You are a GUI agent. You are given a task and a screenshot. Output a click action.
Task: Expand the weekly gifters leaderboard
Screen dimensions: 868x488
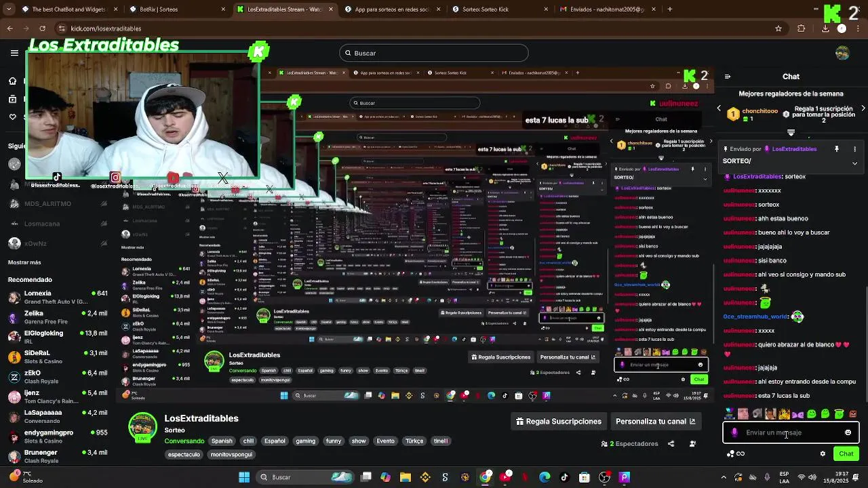791,133
